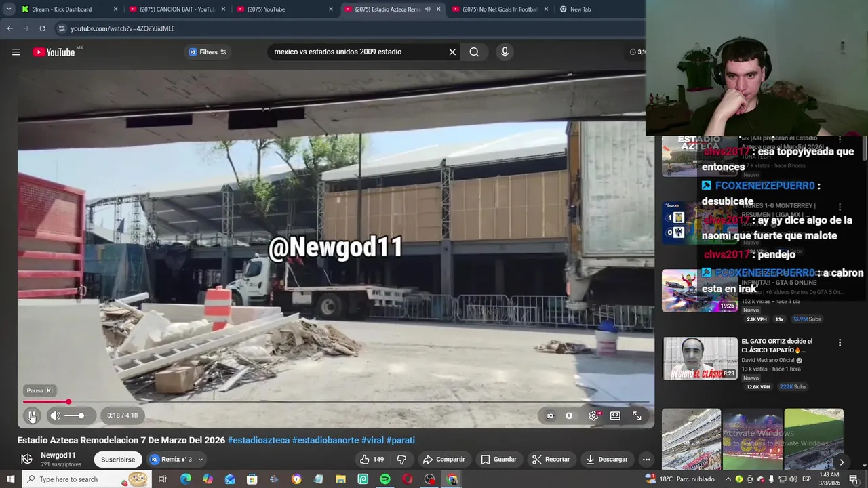
Task: Reload the page
Action: [42, 28]
